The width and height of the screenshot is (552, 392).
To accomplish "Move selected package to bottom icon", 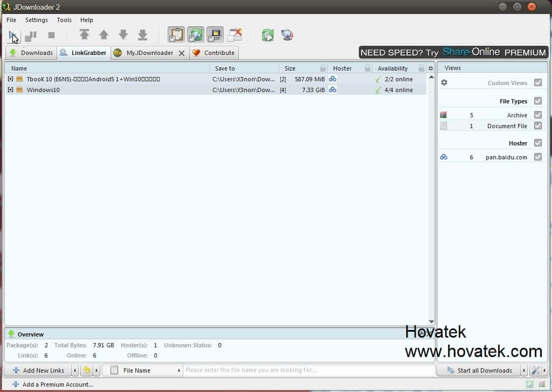I will coord(142,34).
